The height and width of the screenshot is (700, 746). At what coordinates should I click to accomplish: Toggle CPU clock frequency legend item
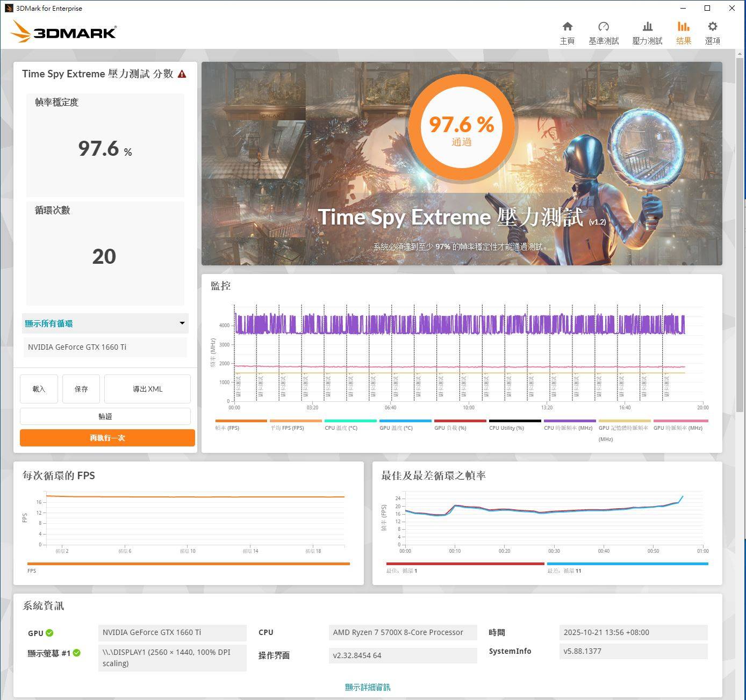(569, 421)
